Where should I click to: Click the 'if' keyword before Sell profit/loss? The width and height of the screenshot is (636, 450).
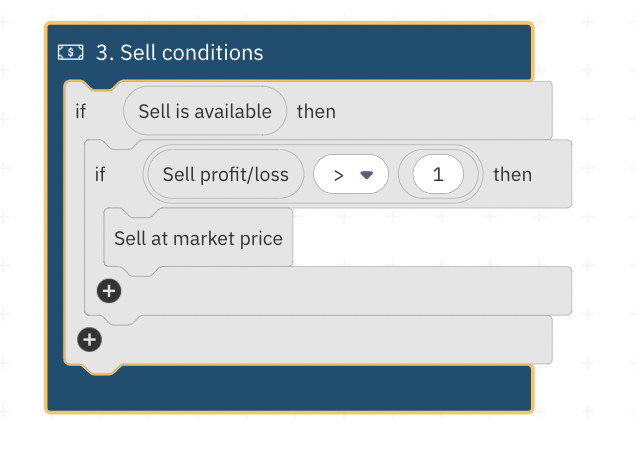coord(100,175)
